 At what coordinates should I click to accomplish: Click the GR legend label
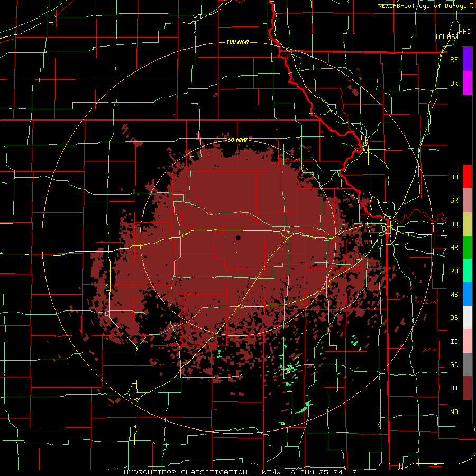coord(454,200)
